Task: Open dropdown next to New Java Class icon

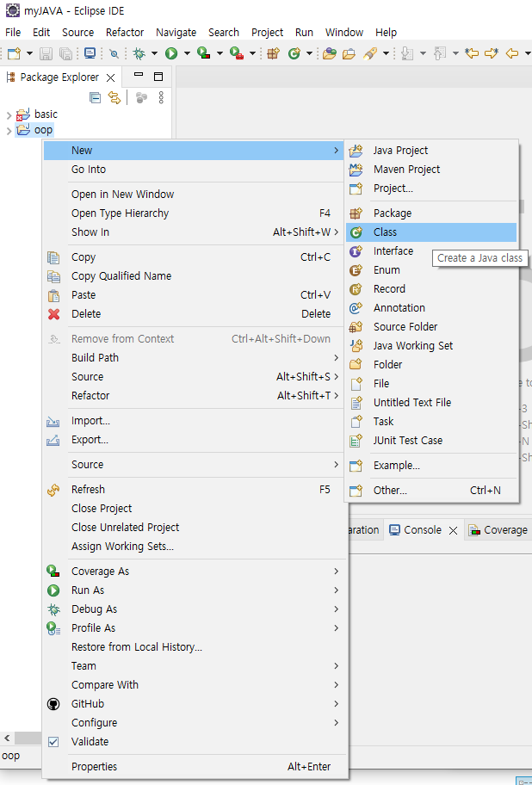Action: 309,53
